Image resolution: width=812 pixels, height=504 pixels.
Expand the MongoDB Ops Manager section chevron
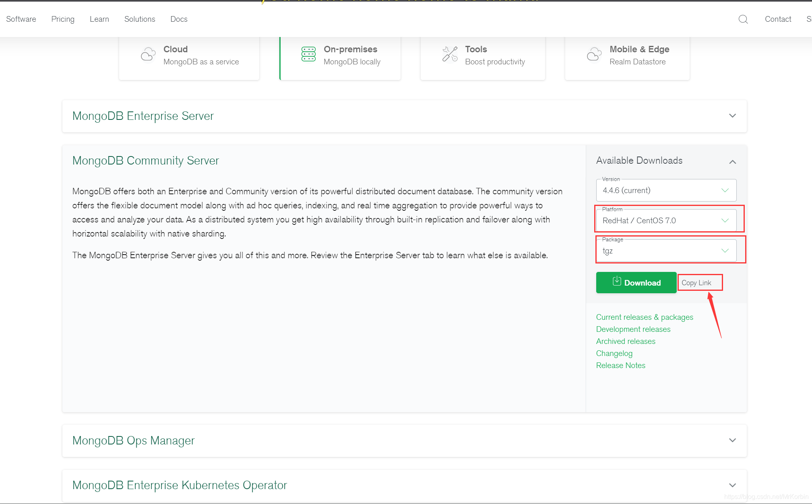(732, 440)
